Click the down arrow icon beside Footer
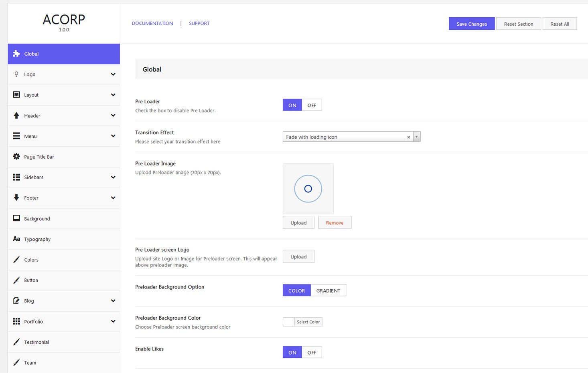Viewport: 588px width, 373px height. (x=16, y=198)
